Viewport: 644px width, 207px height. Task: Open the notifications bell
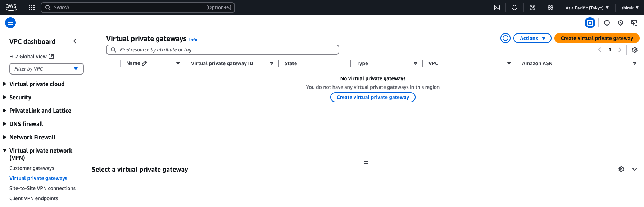(x=514, y=8)
